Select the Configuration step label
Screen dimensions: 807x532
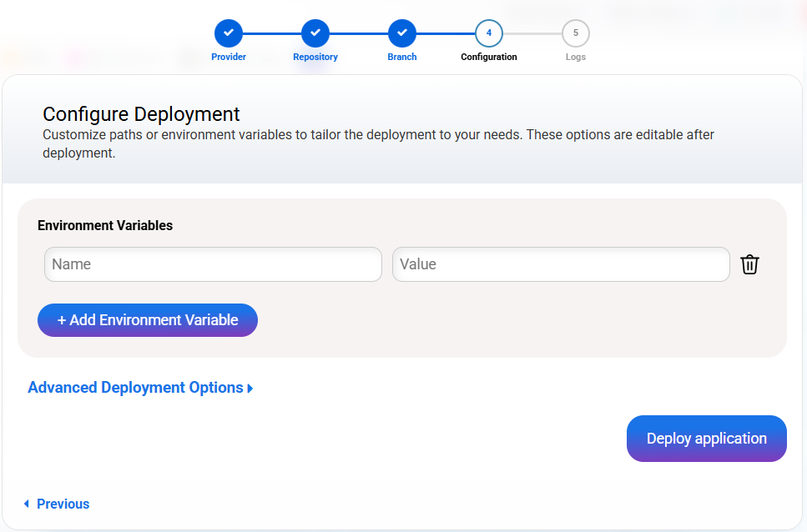pyautogui.click(x=489, y=57)
